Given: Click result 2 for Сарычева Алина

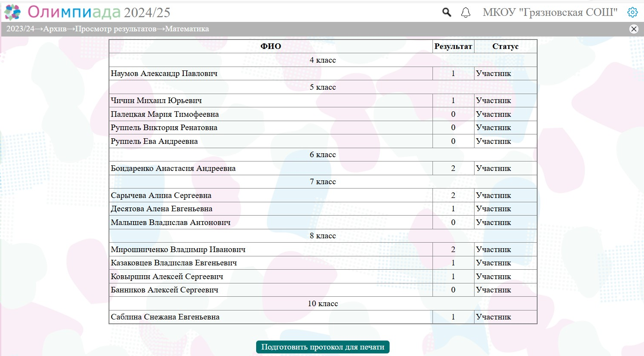Looking at the screenshot, I should click(453, 195).
